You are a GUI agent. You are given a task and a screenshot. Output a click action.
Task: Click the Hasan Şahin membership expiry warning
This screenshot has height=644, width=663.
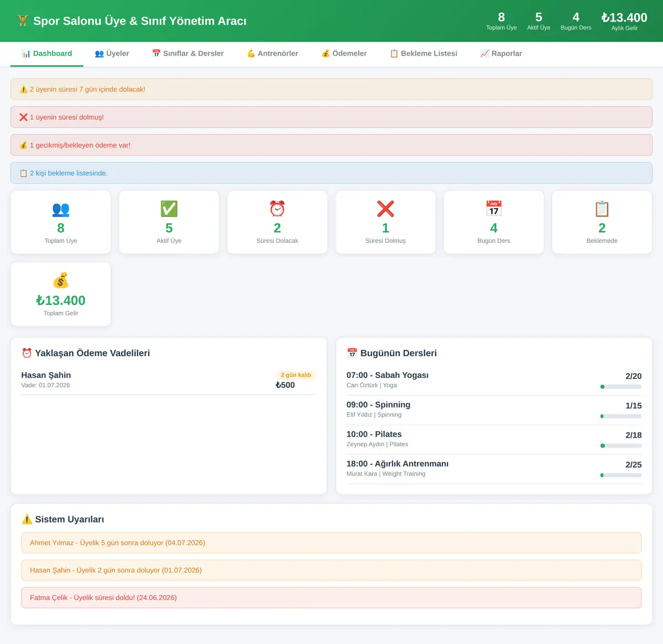coord(331,570)
